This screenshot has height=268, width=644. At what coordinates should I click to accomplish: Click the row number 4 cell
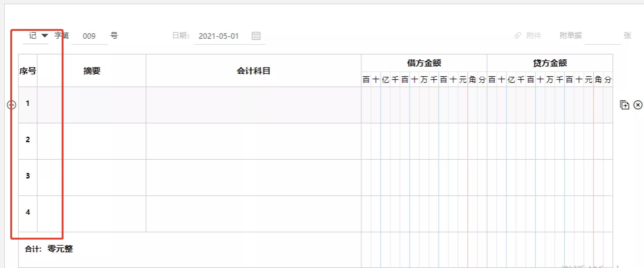[x=28, y=214]
